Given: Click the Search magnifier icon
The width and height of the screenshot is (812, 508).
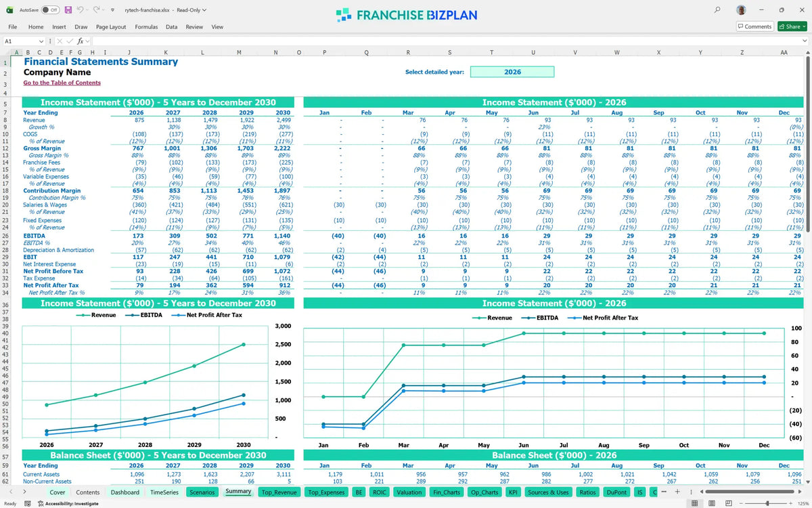Looking at the screenshot, I should click(x=717, y=11).
